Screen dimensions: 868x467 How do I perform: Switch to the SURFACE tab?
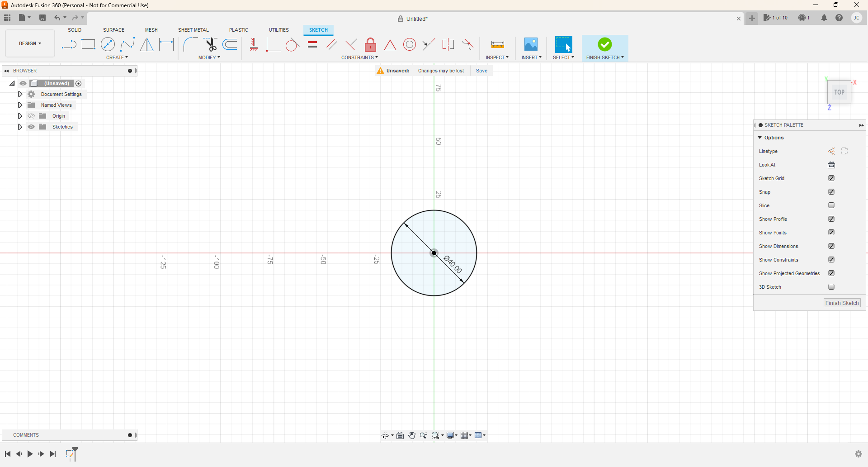(x=113, y=30)
